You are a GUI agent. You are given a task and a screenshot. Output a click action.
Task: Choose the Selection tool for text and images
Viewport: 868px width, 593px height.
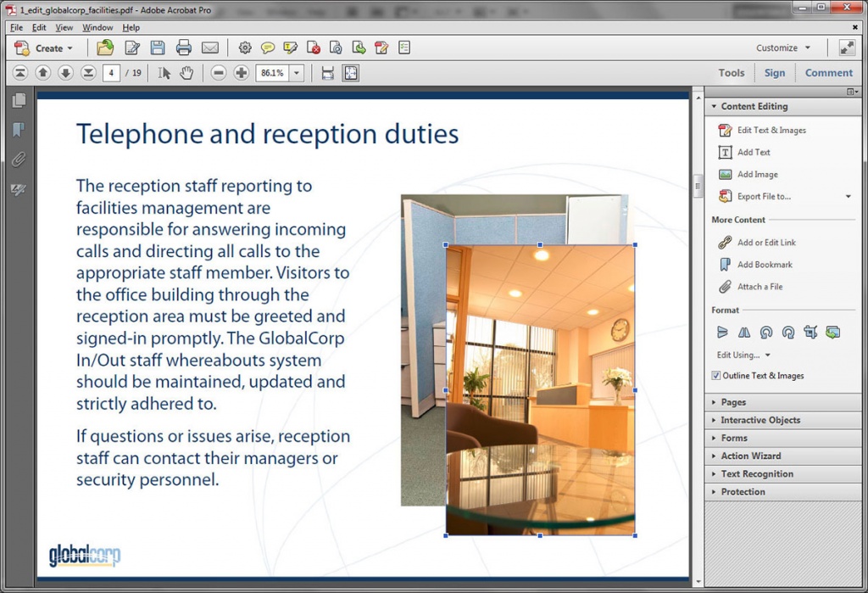pyautogui.click(x=164, y=73)
